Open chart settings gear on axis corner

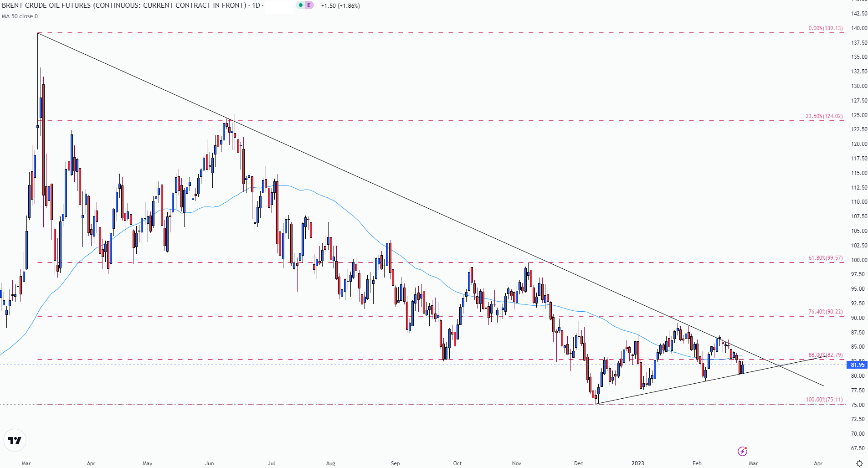[859, 463]
